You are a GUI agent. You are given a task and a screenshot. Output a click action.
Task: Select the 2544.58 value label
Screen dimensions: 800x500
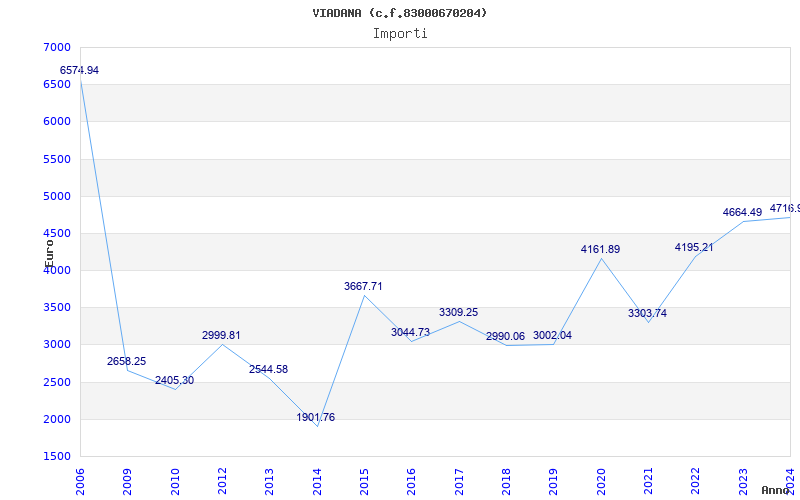coord(268,369)
